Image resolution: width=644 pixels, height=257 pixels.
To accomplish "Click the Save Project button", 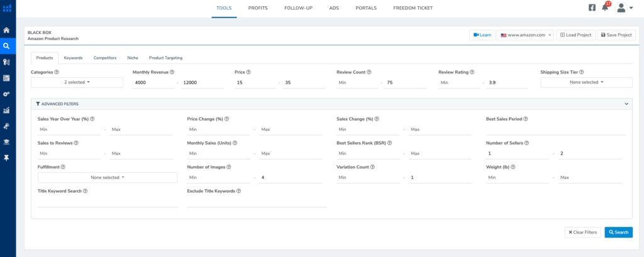I will (616, 35).
